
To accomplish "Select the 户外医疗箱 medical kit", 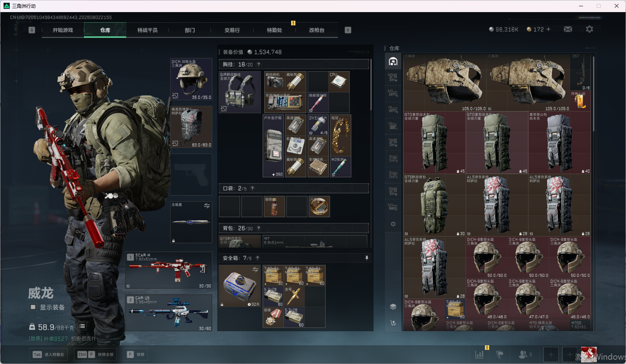I will pos(274,146).
